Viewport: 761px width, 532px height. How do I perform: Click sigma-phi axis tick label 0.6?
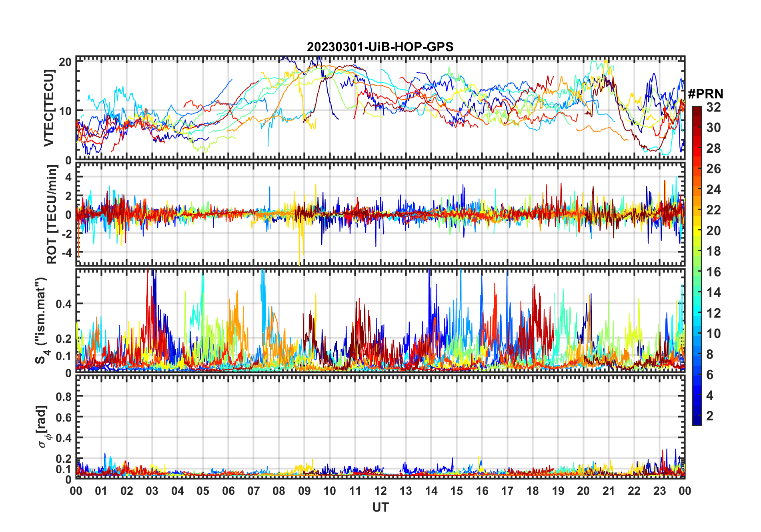pyautogui.click(x=64, y=418)
